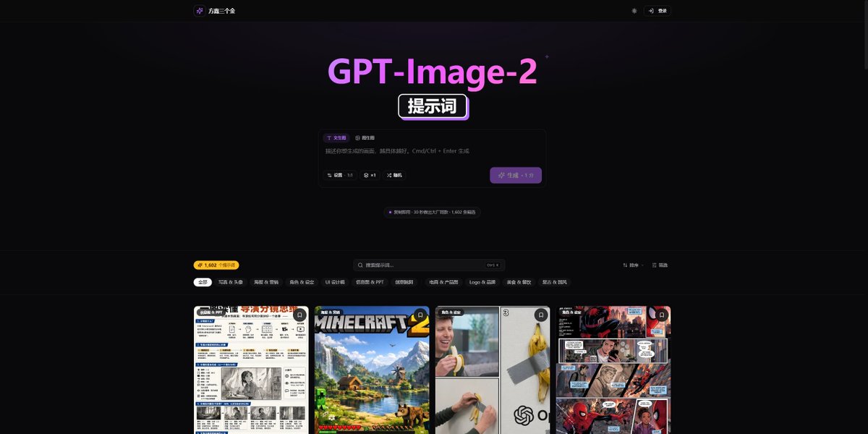Image resolution: width=868 pixels, height=434 pixels.
Task: Toggle the light/dark theme sun icon
Action: point(634,11)
